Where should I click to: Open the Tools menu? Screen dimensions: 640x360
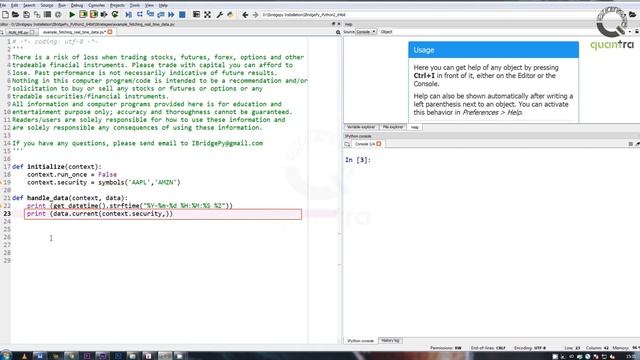[135, 5]
